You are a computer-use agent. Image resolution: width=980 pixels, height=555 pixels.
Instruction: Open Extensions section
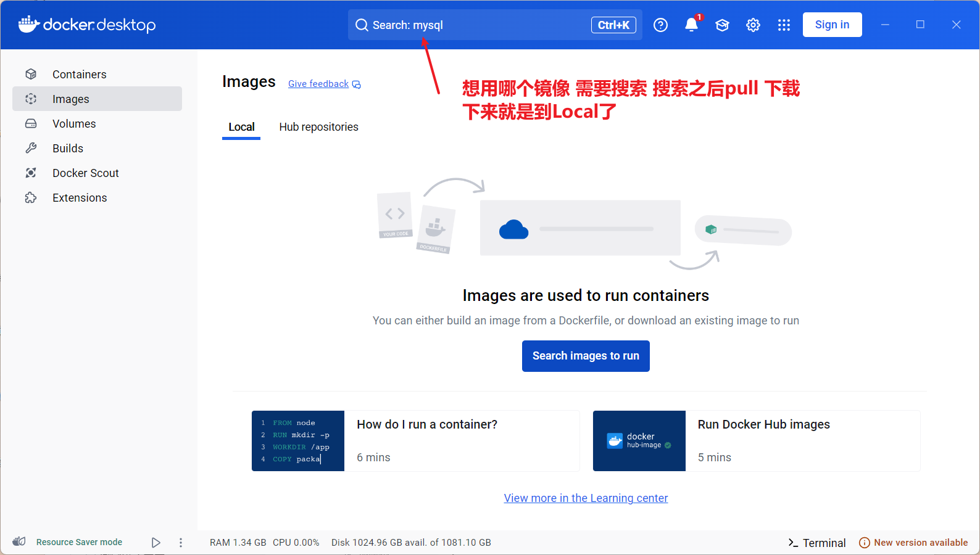(98, 197)
